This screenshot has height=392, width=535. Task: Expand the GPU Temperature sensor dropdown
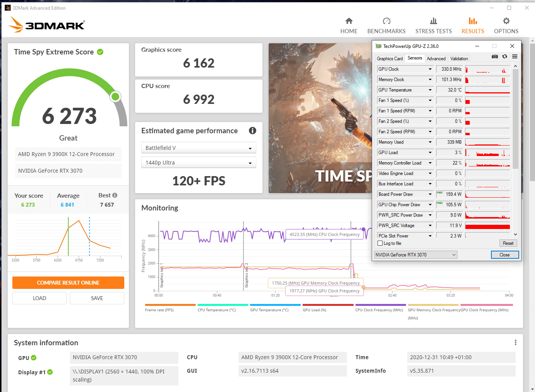click(430, 90)
